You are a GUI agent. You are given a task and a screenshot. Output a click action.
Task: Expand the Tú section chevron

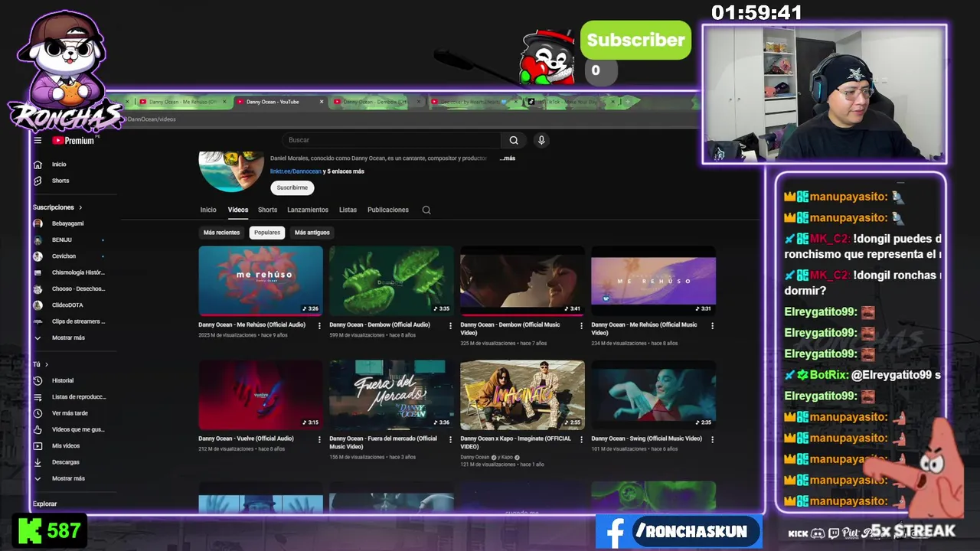click(46, 364)
